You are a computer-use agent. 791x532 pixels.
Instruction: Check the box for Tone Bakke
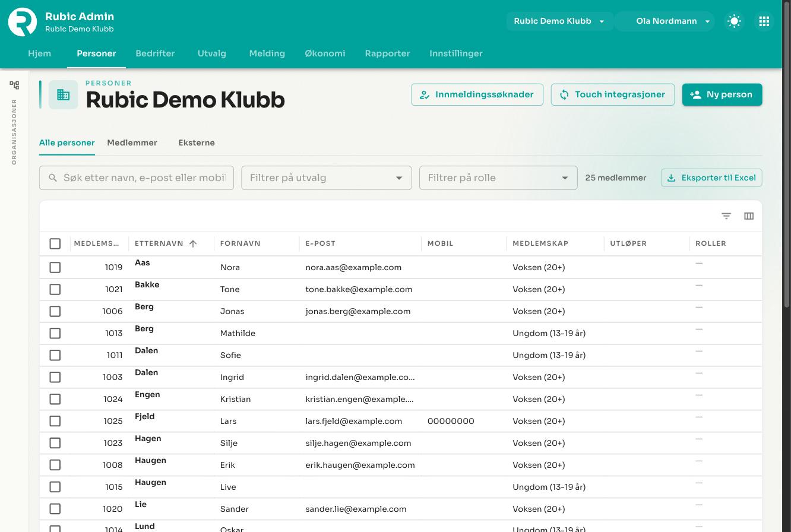(55, 289)
